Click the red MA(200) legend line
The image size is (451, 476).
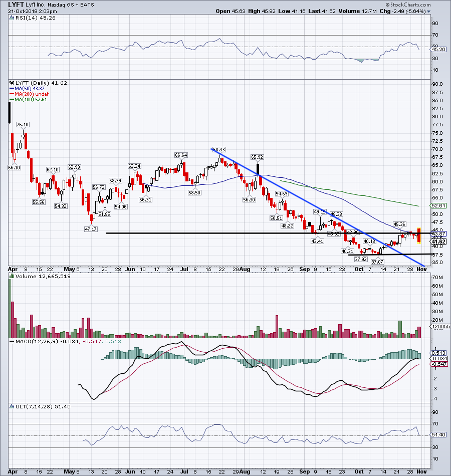tap(12, 94)
